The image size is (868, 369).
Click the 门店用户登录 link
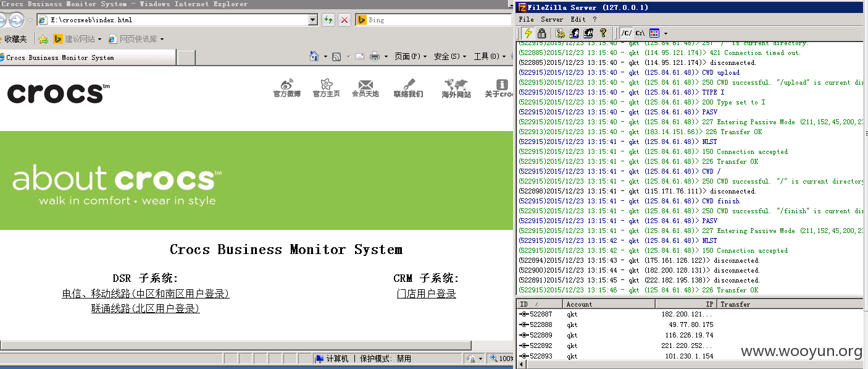point(427,294)
